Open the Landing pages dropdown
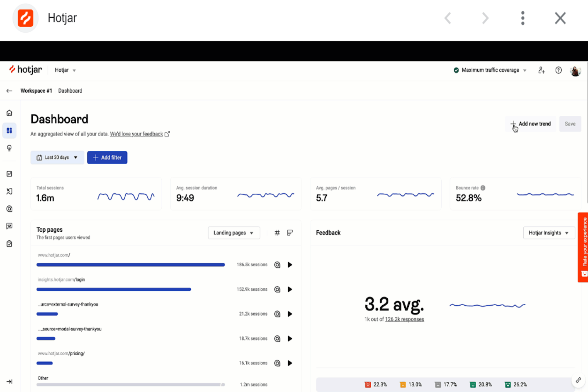 click(234, 233)
